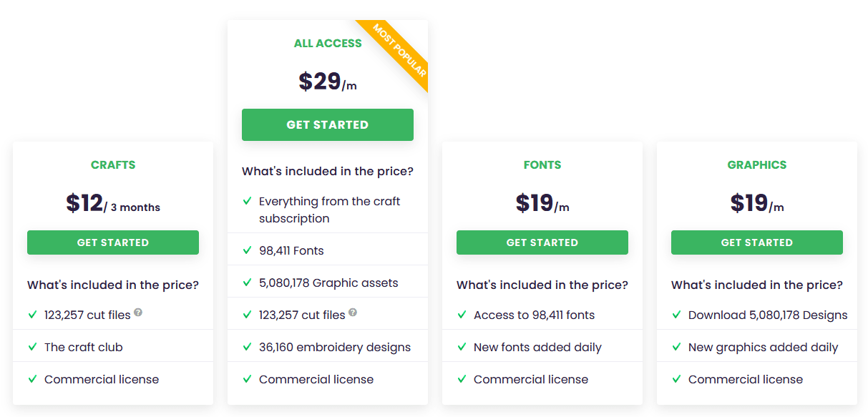Click the $29/m price text
The width and height of the screenshot is (868, 417).
(x=328, y=82)
